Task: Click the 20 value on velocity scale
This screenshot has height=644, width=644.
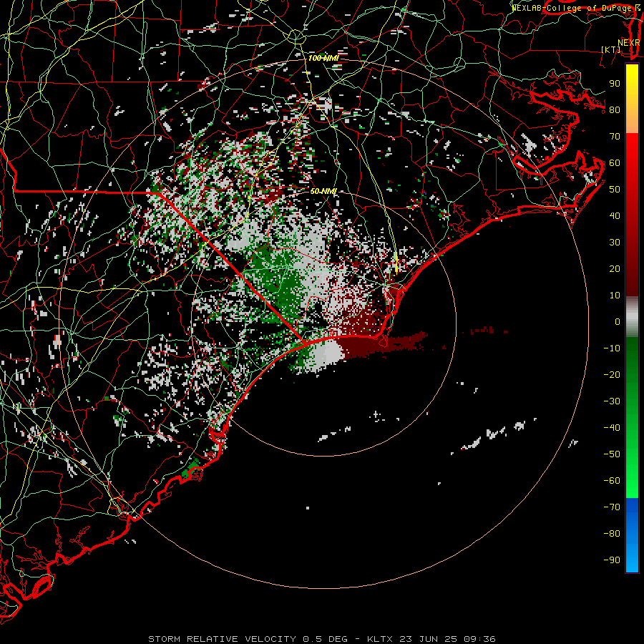Action: 615,268
